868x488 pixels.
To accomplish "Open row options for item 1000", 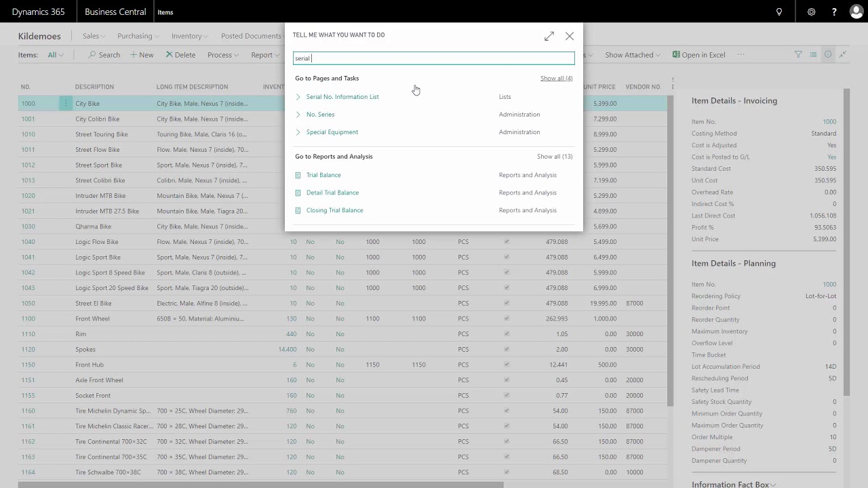I will click(x=66, y=104).
